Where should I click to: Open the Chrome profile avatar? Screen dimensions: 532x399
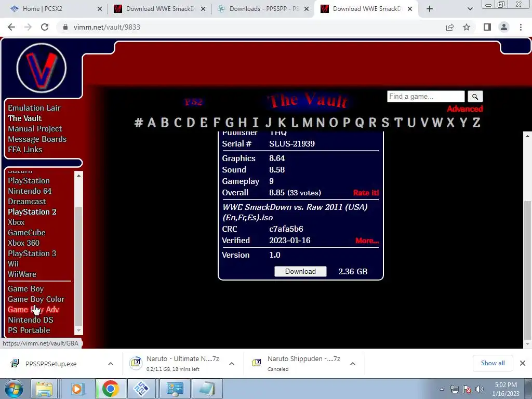[x=504, y=27]
